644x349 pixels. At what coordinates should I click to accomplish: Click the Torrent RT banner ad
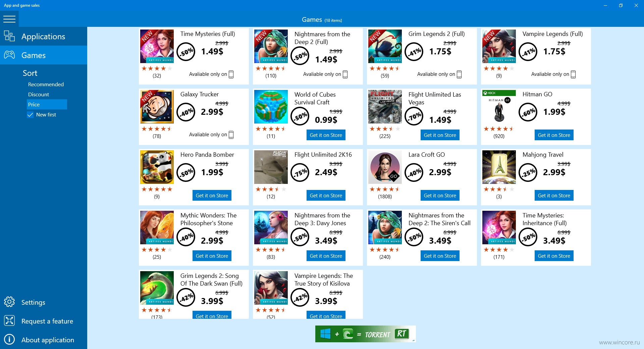point(366,334)
